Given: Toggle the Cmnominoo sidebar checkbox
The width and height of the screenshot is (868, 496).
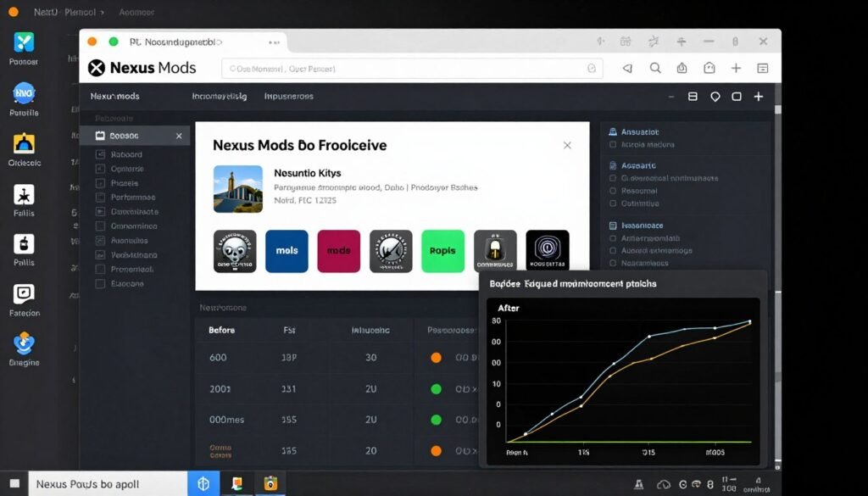Looking at the screenshot, I should coord(100,226).
